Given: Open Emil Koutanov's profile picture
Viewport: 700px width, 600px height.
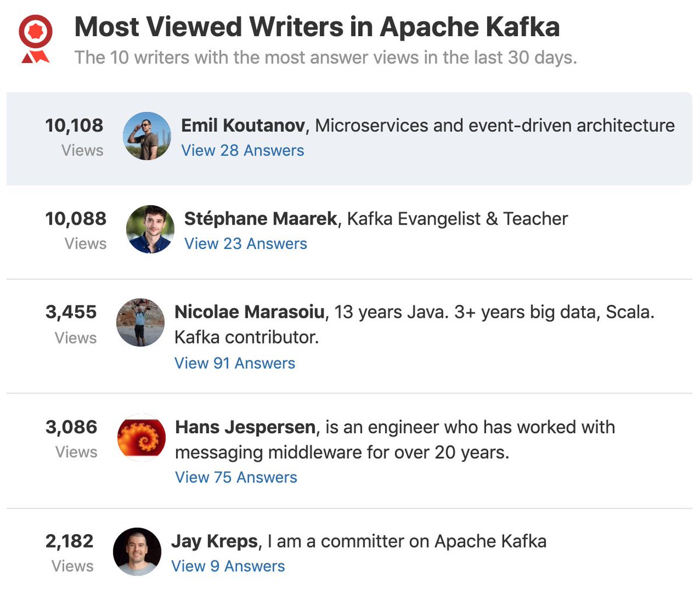Looking at the screenshot, I should pos(147,136).
